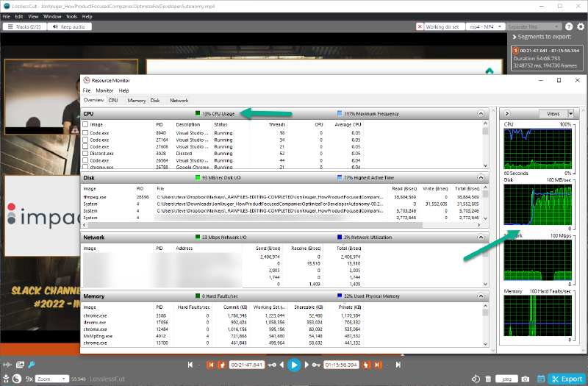Open LosslessCut File menu

pos(7,16)
